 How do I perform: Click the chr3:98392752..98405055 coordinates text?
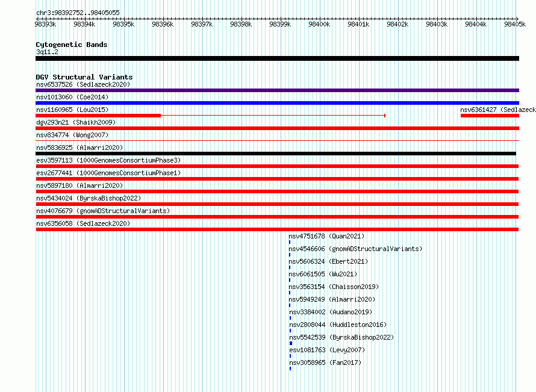(78, 13)
